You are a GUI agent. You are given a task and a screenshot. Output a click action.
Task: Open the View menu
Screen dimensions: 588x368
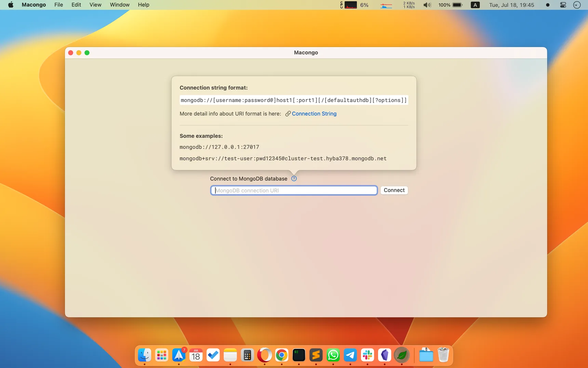[95, 5]
